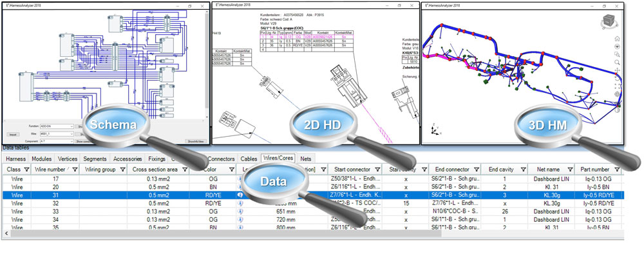Image resolution: width=644 pixels, height=256 pixels.
Task: Click the ShowInfoView button
Action: [x=196, y=141]
